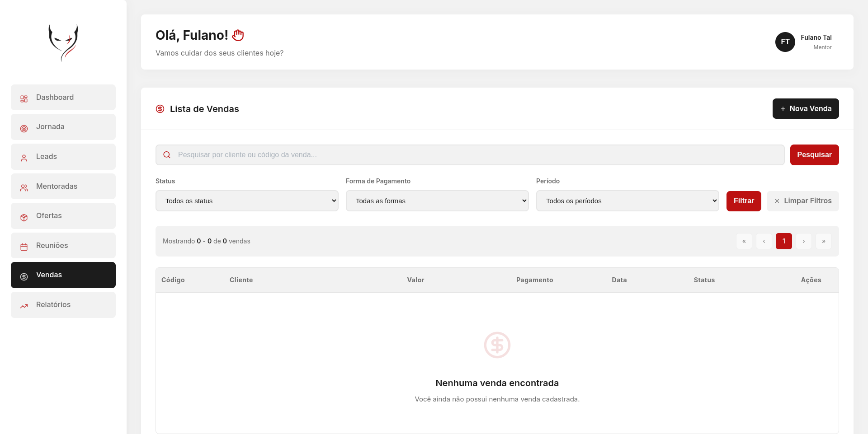Click the 'Nenhuma venda encontrada' message

497,383
